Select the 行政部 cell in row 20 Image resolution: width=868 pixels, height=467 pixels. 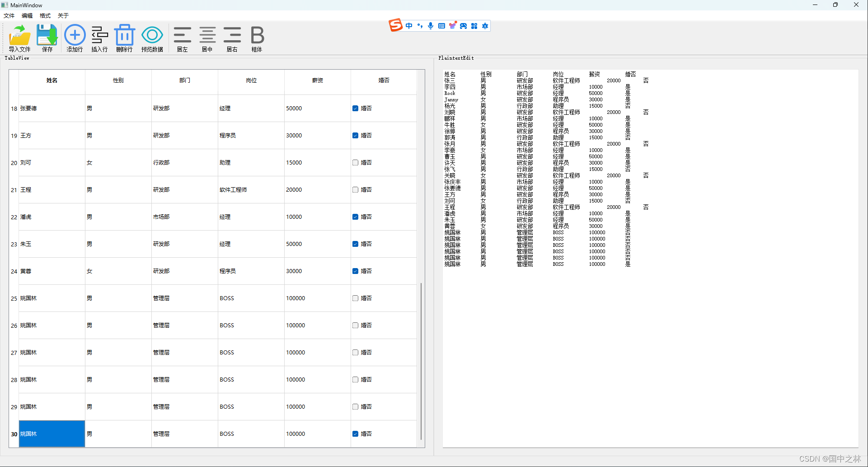pyautogui.click(x=185, y=163)
